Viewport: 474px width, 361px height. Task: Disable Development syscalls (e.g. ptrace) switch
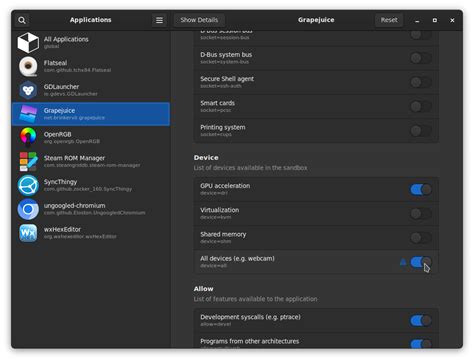coord(421,321)
